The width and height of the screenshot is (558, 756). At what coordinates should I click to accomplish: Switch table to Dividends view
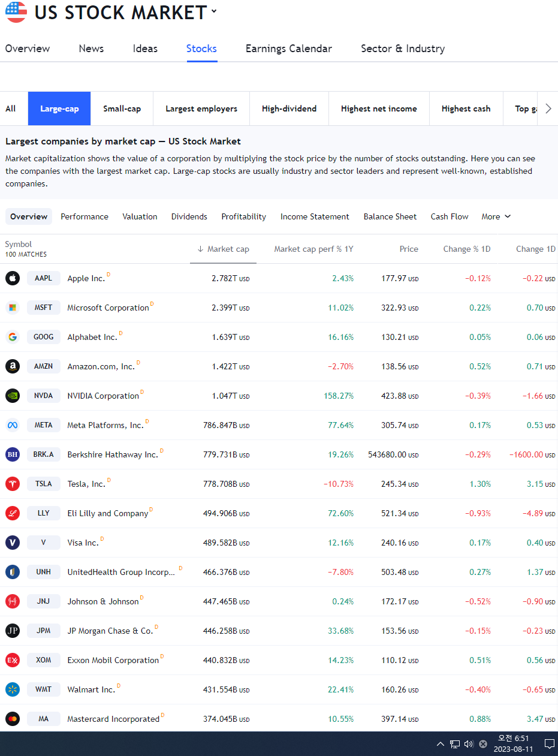pyautogui.click(x=189, y=216)
